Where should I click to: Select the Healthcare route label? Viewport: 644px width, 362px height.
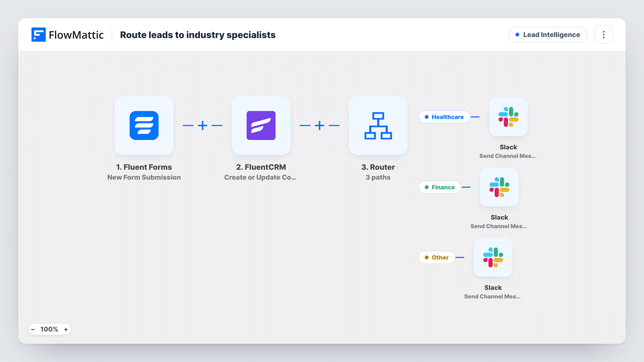click(x=444, y=117)
